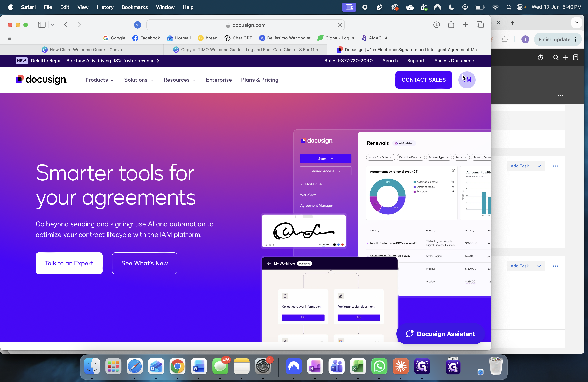Expand the lower Add Task dropdown arrow
This screenshot has height=382, width=588.
539,266
